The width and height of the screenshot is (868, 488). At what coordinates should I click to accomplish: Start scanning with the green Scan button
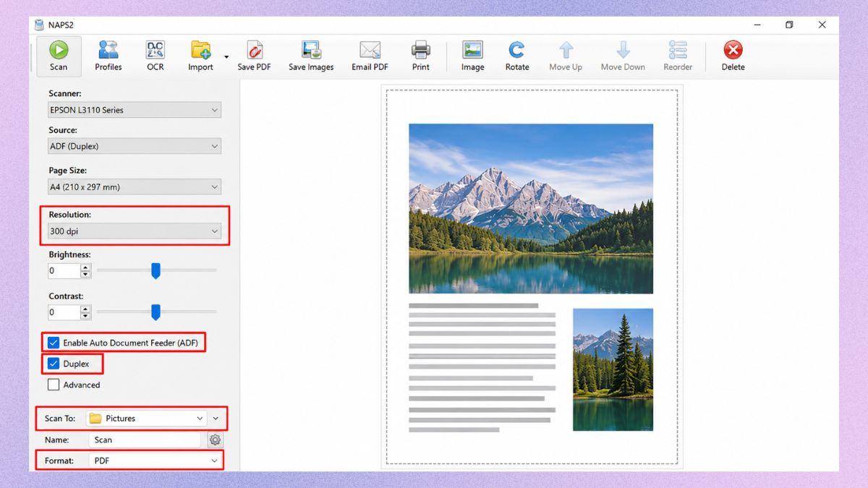pyautogui.click(x=59, y=56)
